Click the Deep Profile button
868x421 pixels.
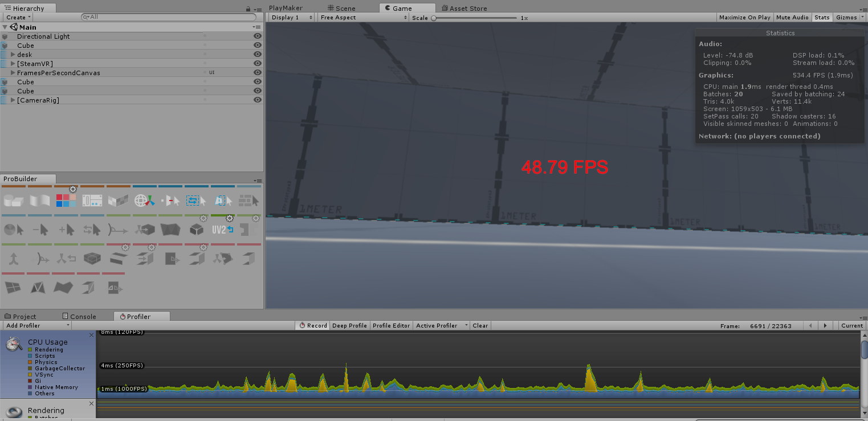(x=349, y=326)
